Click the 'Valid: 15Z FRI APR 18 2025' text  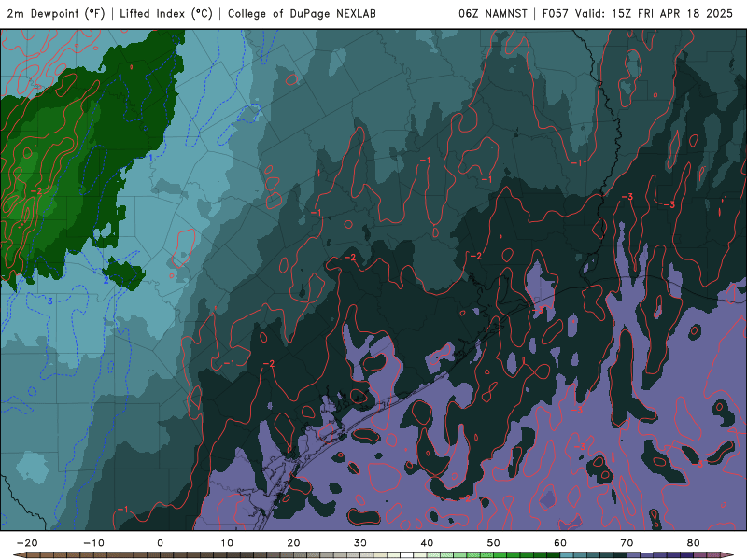point(654,13)
